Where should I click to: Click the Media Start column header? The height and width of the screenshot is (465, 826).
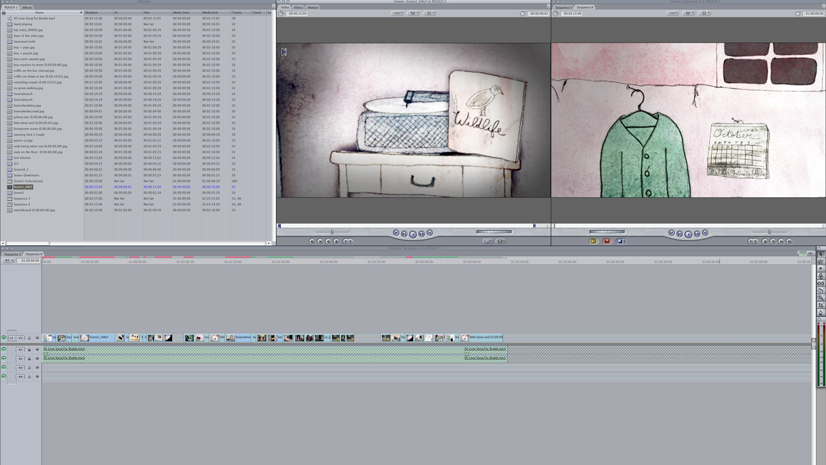186,12
